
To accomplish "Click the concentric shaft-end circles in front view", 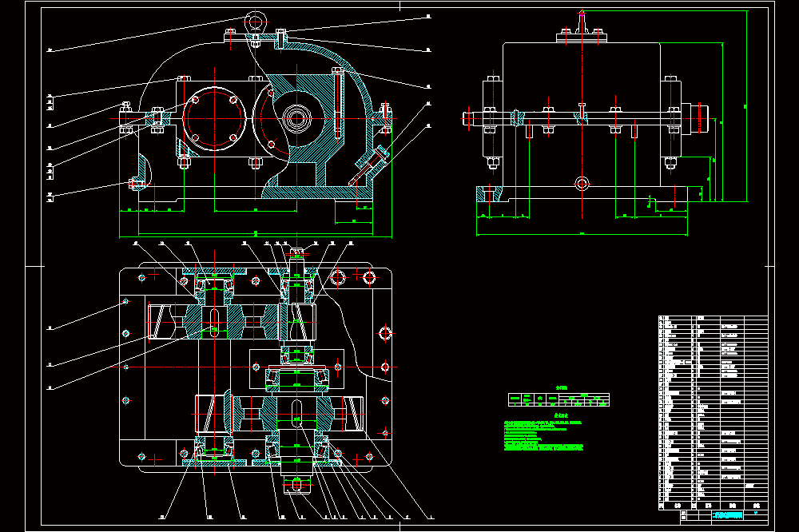I will click(296, 119).
